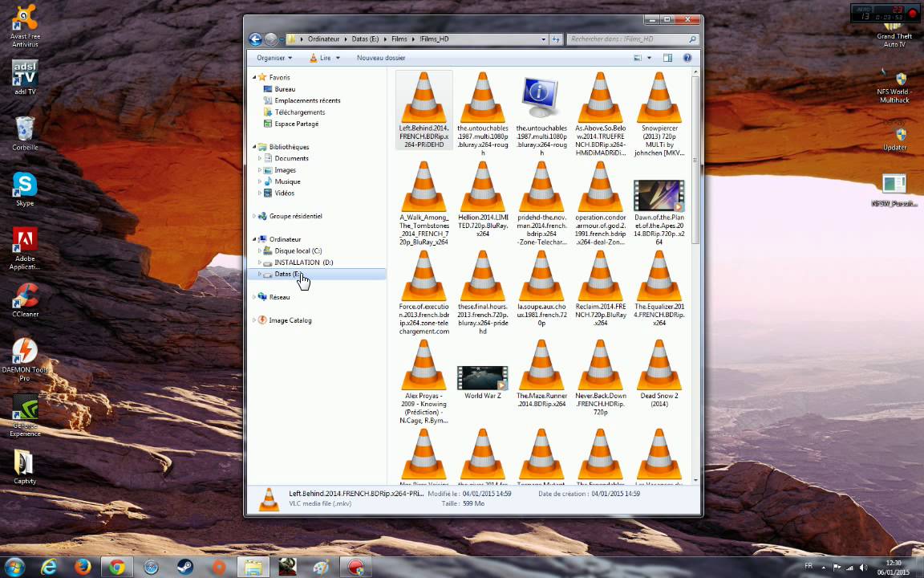Select The.Maze.Runner.2014.BDRip file
This screenshot has width=924, height=578.
541,365
